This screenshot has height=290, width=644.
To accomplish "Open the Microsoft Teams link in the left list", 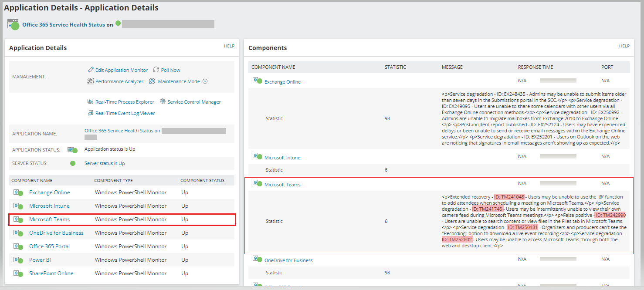I will tap(49, 219).
